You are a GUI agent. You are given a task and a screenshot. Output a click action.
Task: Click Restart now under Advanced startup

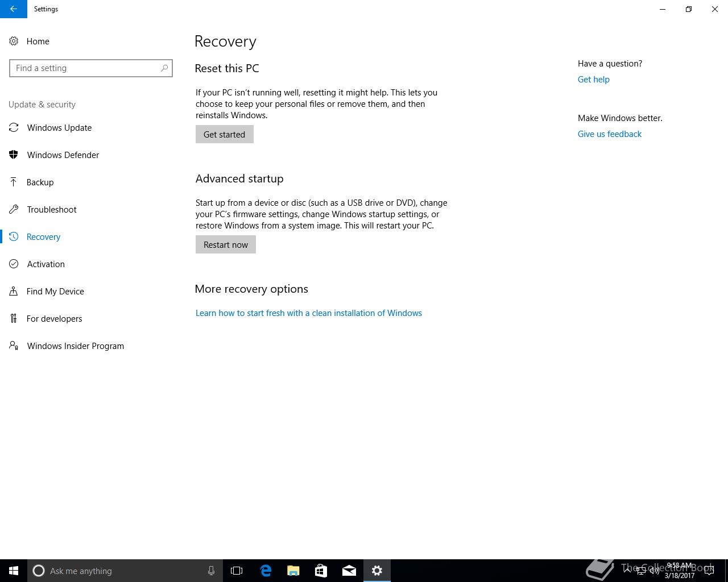click(x=226, y=244)
